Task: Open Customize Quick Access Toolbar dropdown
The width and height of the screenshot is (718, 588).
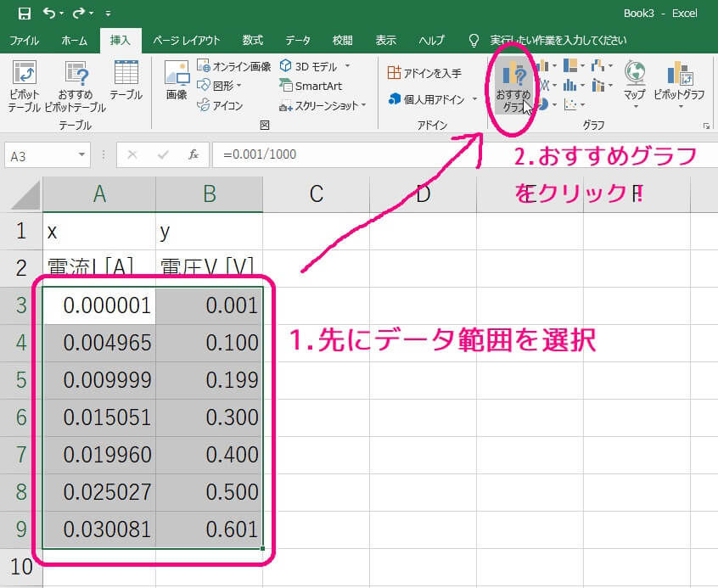Action: pyautogui.click(x=108, y=14)
